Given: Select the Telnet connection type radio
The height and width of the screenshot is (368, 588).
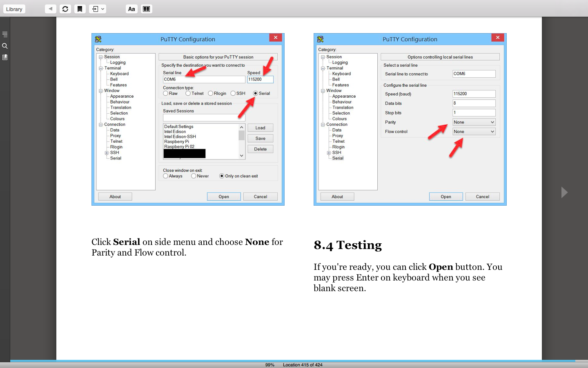Looking at the screenshot, I should tap(188, 93).
